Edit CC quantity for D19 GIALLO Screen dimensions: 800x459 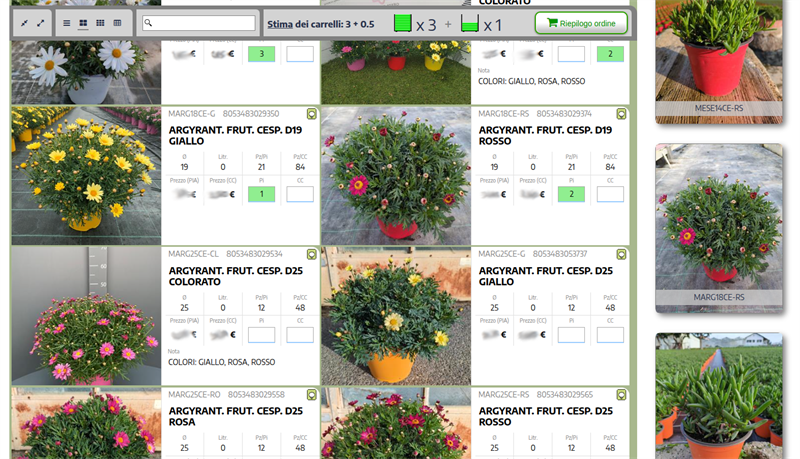tap(300, 194)
